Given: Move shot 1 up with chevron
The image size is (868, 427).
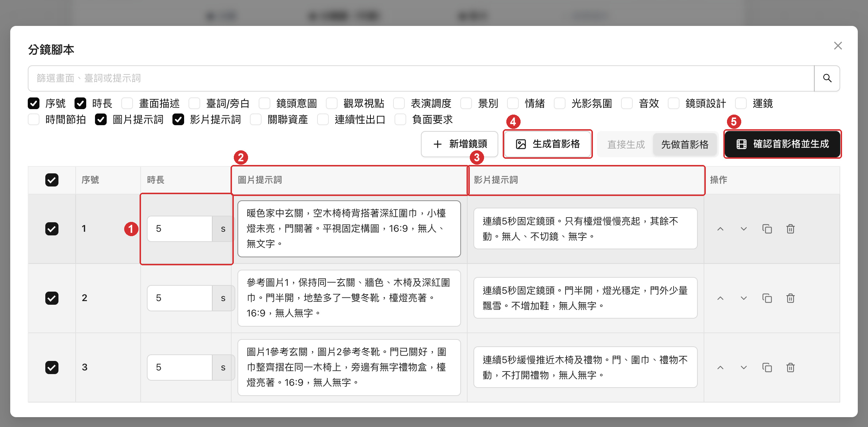Looking at the screenshot, I should (720, 229).
